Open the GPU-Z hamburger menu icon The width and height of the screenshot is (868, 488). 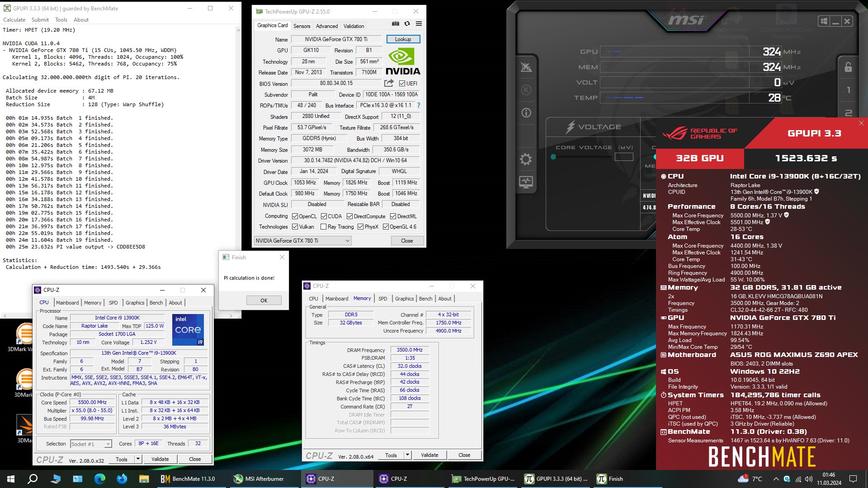click(x=419, y=24)
